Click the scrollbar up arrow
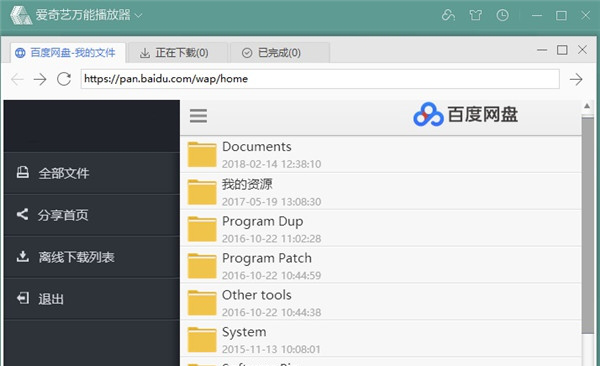The image size is (600, 380). [587, 106]
